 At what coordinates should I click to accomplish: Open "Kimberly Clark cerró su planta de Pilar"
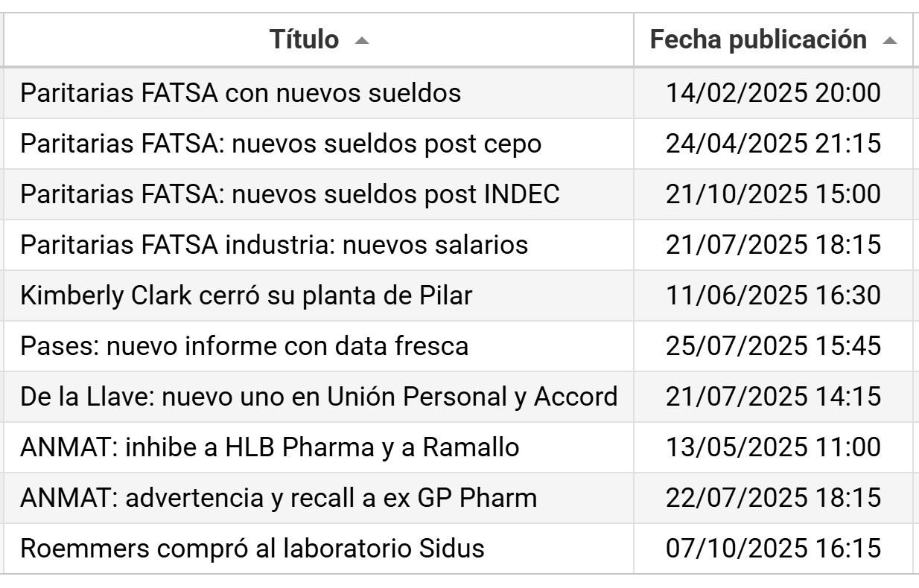[246, 295]
